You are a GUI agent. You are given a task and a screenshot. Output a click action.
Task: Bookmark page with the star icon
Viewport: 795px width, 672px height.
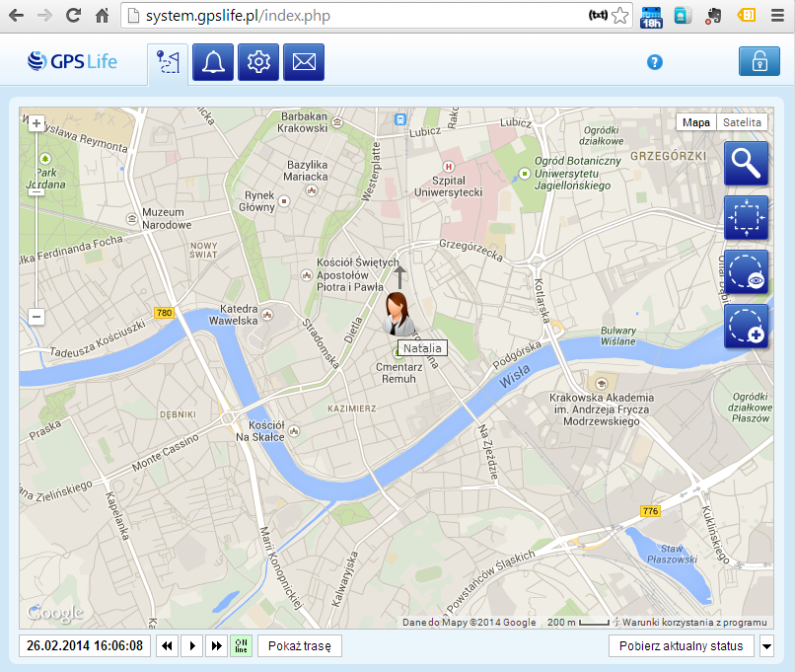click(619, 16)
